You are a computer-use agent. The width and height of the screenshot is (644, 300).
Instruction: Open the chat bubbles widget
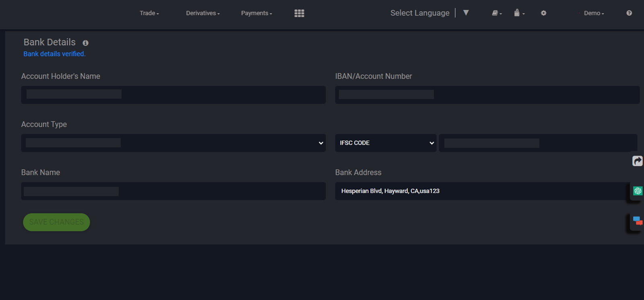tap(637, 221)
